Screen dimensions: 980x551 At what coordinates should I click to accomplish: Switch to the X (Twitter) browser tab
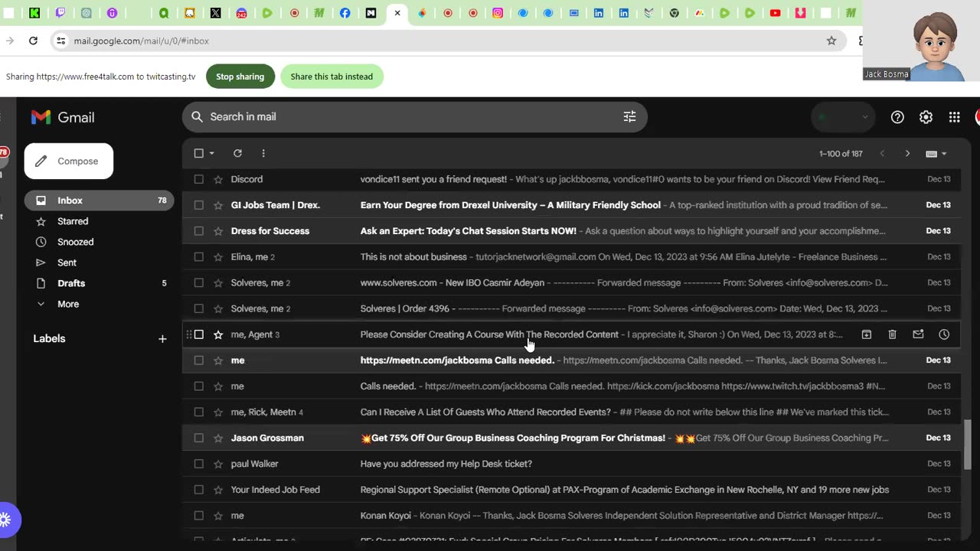[x=216, y=13]
